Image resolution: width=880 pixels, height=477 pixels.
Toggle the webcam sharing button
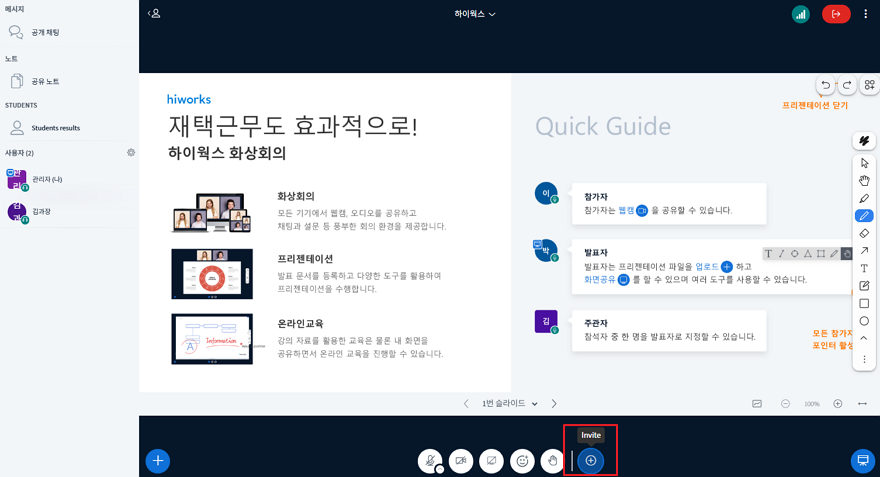point(461,460)
